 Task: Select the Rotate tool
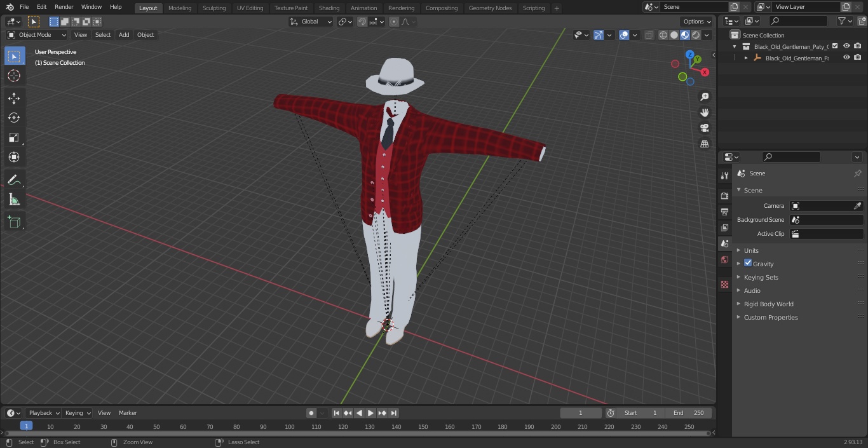14,118
